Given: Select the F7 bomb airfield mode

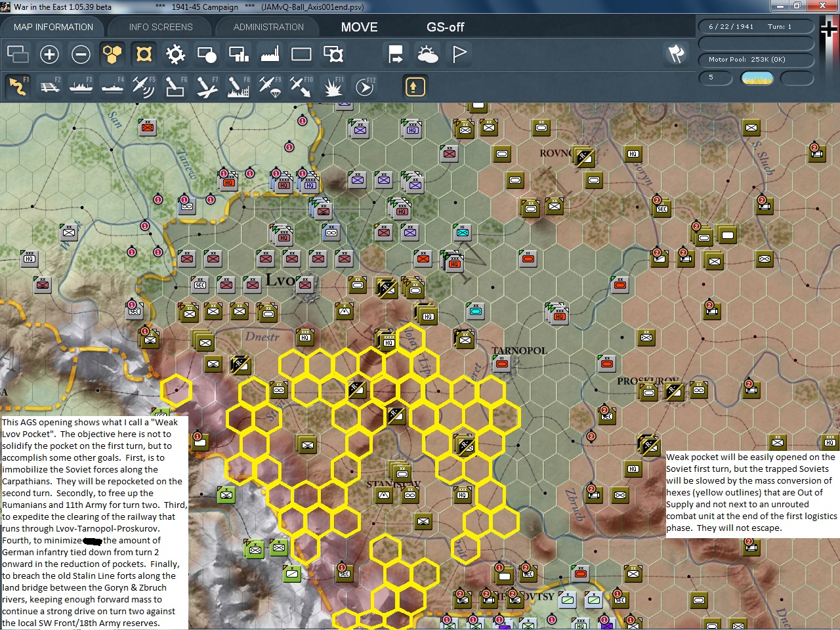Looking at the screenshot, I should pos(207,87).
